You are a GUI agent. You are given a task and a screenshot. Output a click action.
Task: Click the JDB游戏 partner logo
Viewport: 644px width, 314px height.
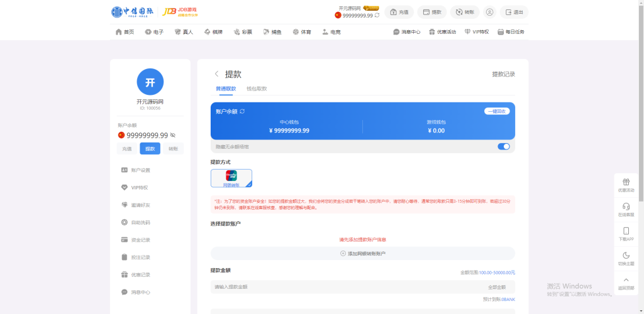tap(180, 12)
